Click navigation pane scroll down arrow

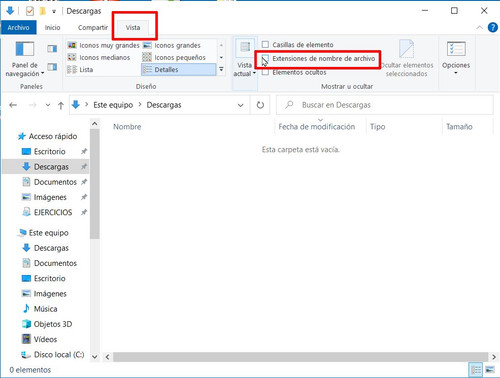95,357
